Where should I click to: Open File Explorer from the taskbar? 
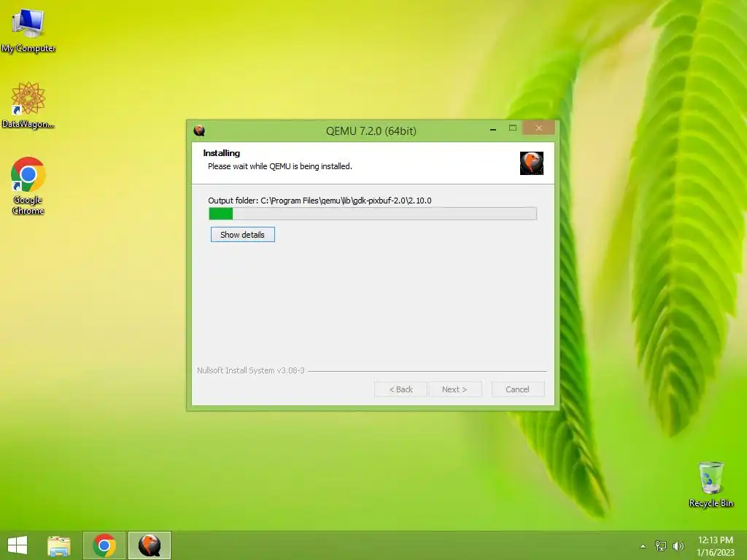(x=59, y=545)
